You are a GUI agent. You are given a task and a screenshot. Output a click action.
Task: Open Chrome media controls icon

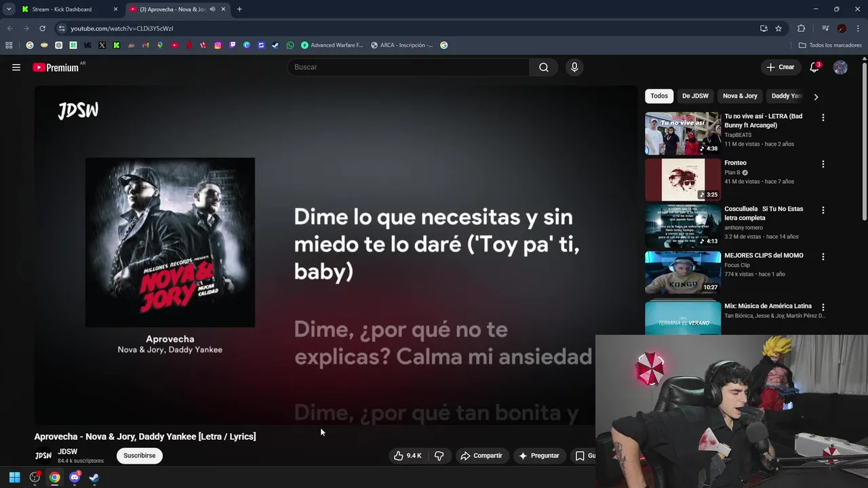coord(825,28)
